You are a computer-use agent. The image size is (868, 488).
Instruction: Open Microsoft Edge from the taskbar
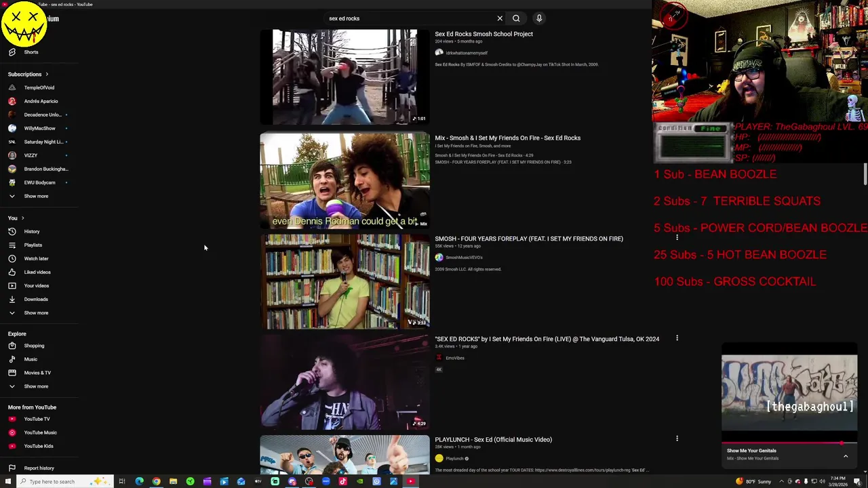[139, 481]
